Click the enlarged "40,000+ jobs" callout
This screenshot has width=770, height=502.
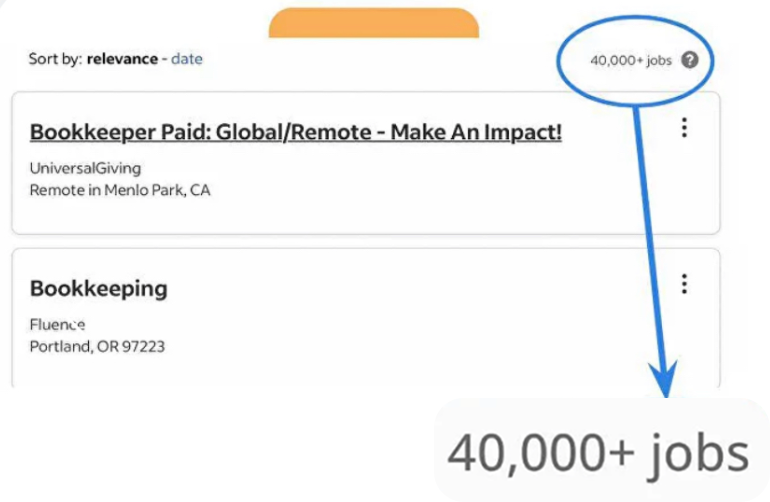coord(598,454)
